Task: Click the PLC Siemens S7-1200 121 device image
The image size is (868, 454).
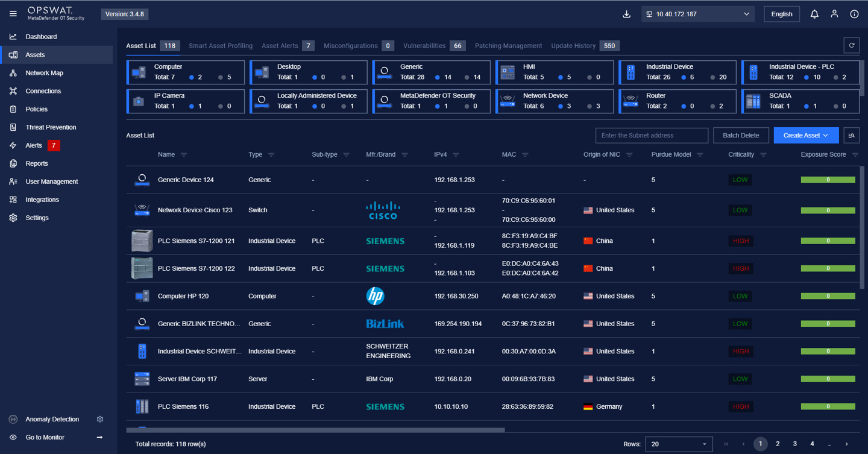Action: tap(142, 241)
